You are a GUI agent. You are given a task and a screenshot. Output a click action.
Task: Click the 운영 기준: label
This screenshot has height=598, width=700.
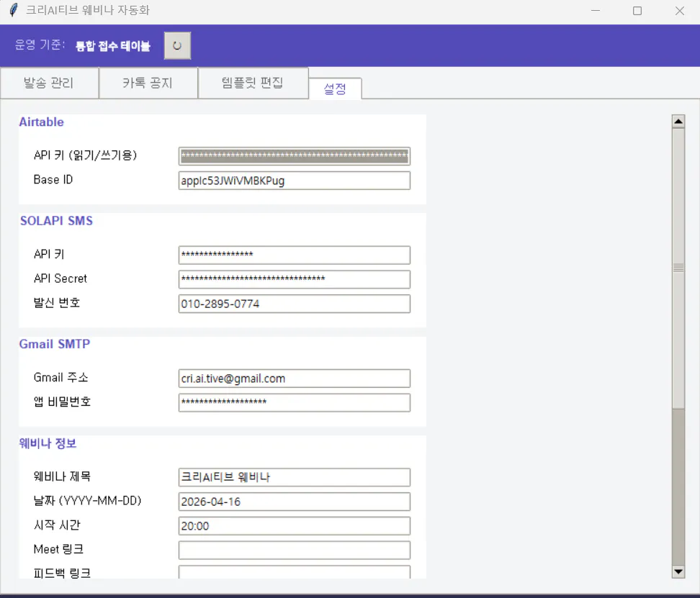[40, 45]
